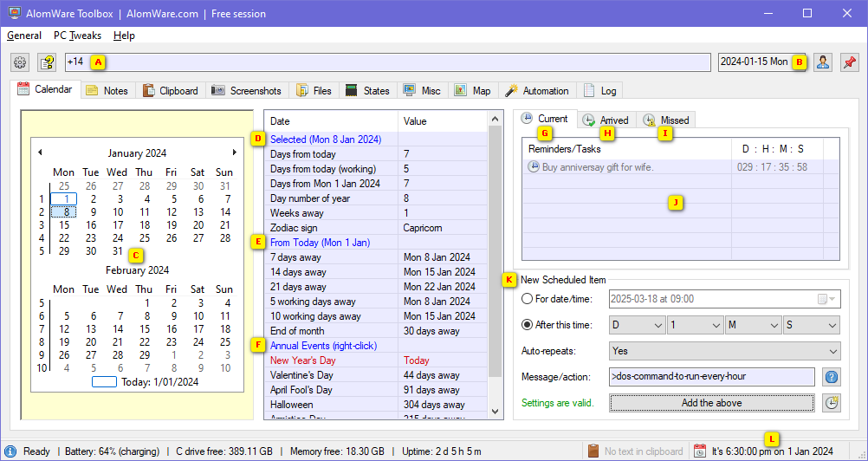The image size is (868, 461).
Task: Click the Message/action input field
Action: tap(711, 377)
